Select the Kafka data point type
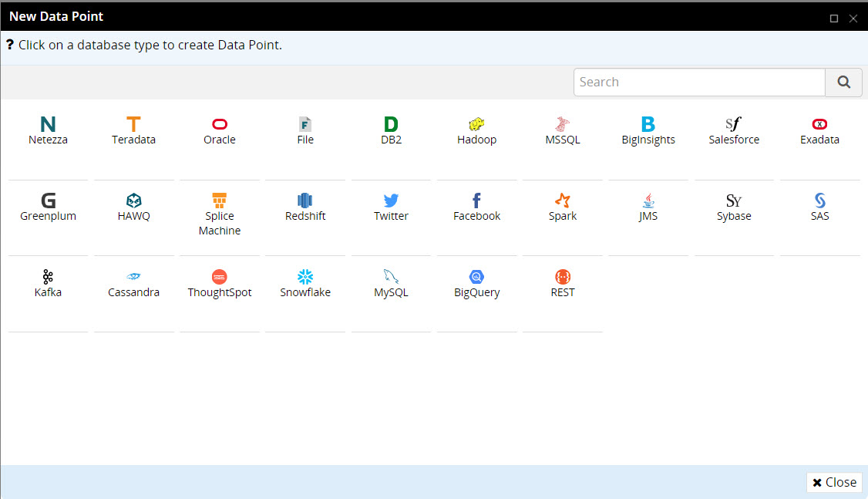This screenshot has height=499, width=868. pyautogui.click(x=48, y=278)
